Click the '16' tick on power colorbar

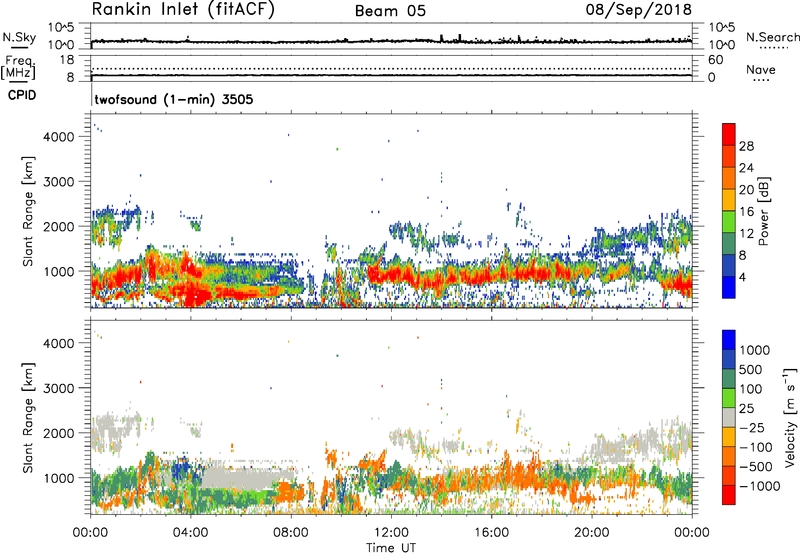pos(746,212)
